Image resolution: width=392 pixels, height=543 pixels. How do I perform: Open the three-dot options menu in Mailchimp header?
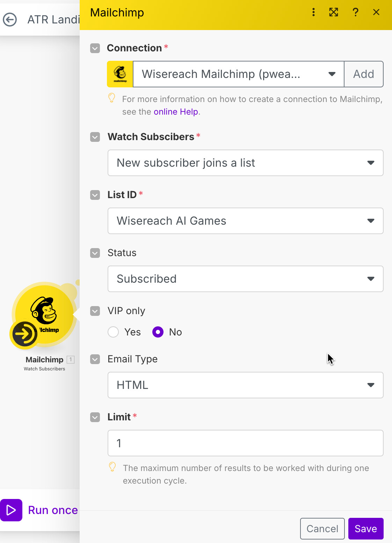pyautogui.click(x=313, y=12)
